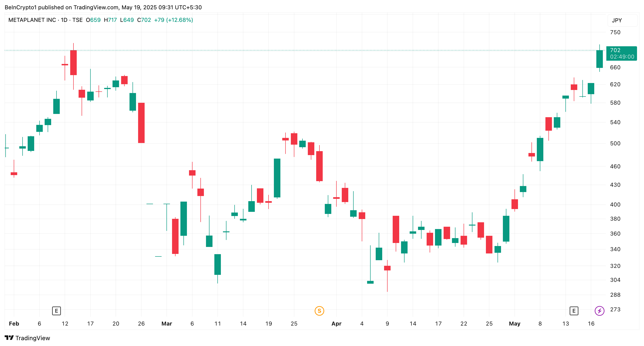
Task: Click the May earnings E marker
Action: pos(574,311)
